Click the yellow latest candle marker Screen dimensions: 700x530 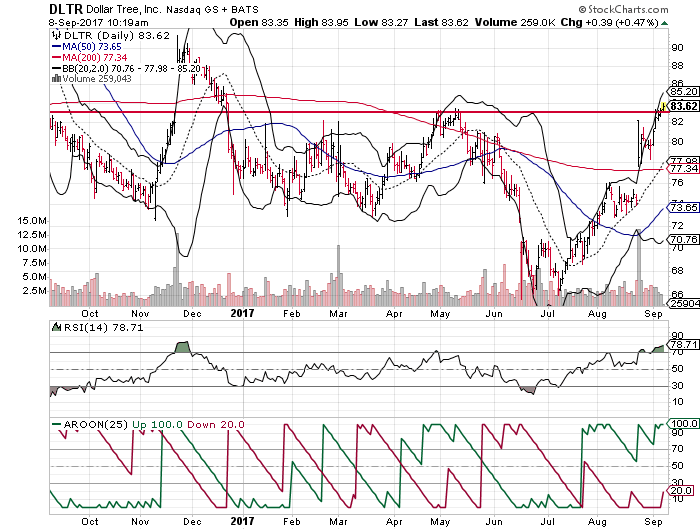(x=663, y=106)
